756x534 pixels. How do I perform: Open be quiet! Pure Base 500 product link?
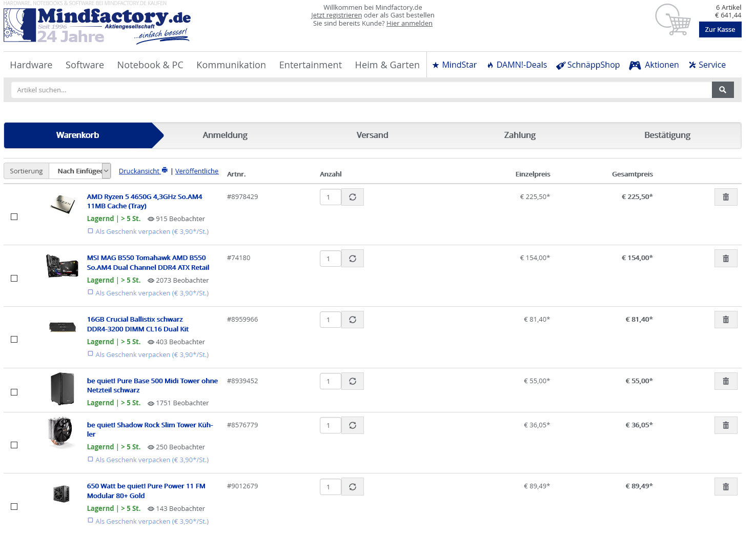coord(152,385)
